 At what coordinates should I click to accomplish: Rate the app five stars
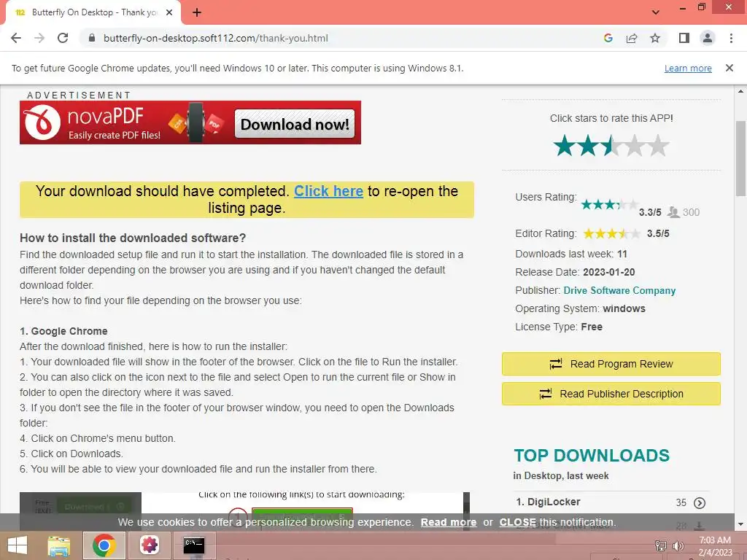click(x=658, y=145)
